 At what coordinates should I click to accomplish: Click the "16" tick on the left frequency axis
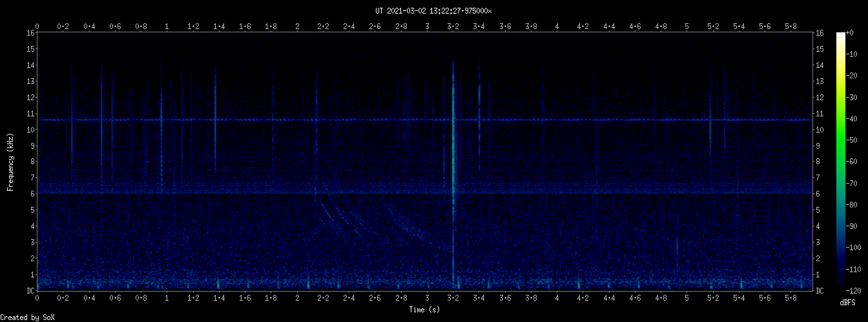(30, 33)
